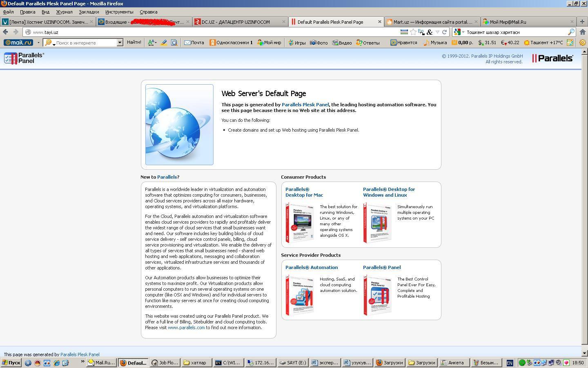
Task: Open Одноклассники from the Mail.ru toolbar
Action: 231,43
